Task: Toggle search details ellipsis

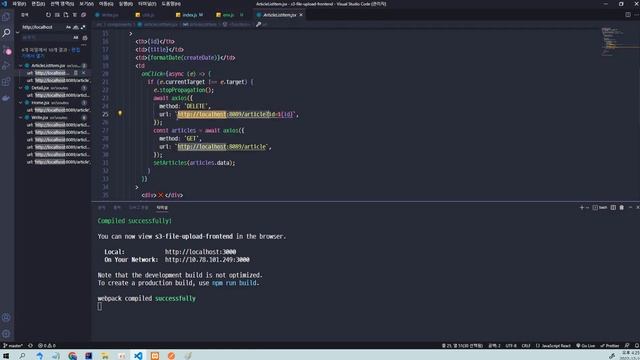Action: (84, 44)
